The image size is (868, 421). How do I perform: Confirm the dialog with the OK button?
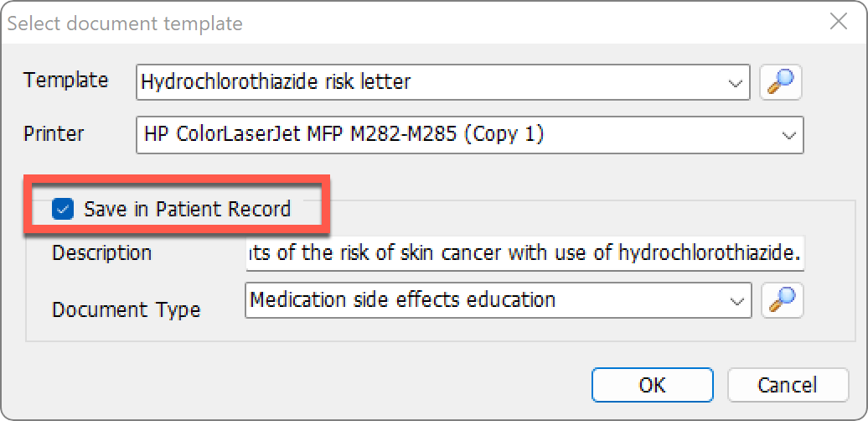pyautogui.click(x=653, y=384)
